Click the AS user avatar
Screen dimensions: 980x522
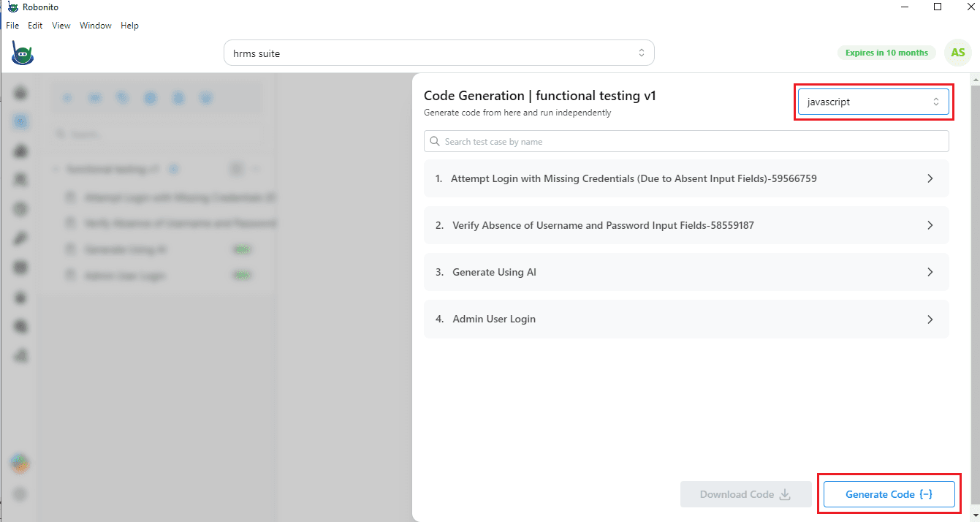point(957,53)
